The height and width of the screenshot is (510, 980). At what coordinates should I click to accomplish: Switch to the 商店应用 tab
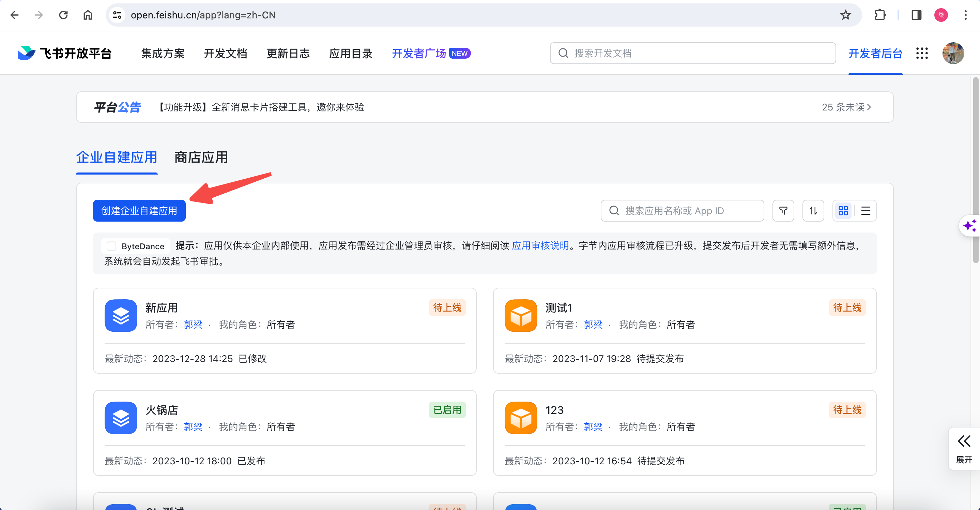(x=201, y=157)
